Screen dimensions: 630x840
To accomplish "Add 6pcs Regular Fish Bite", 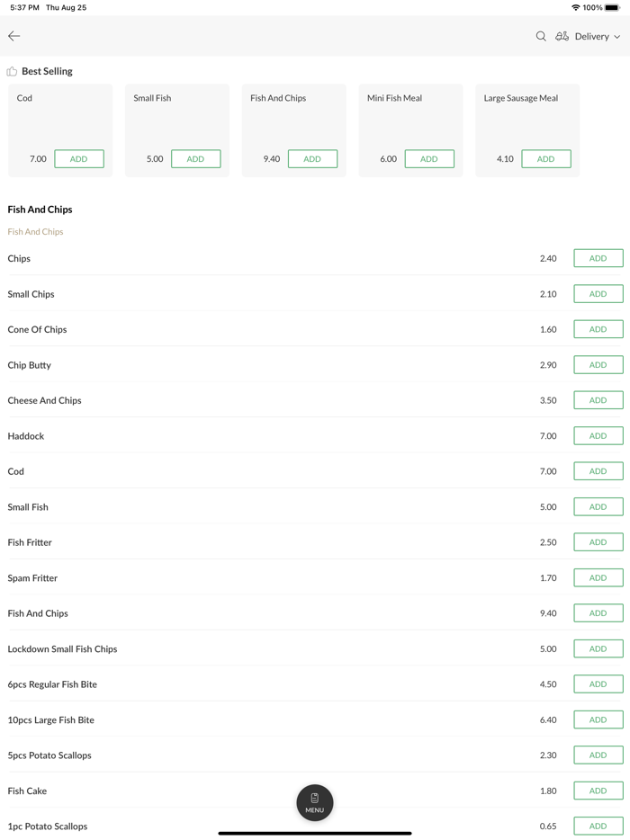I will [598, 684].
